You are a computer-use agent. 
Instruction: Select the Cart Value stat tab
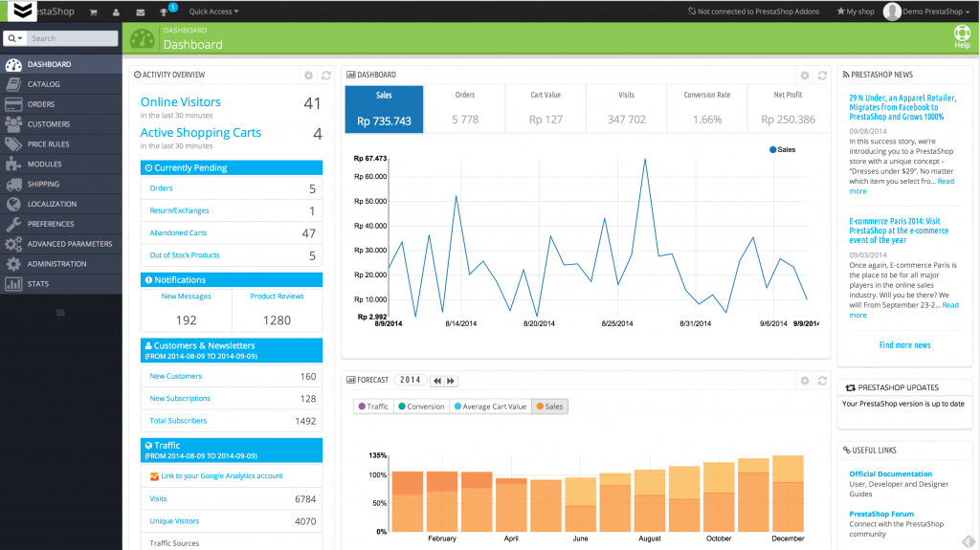pos(546,109)
